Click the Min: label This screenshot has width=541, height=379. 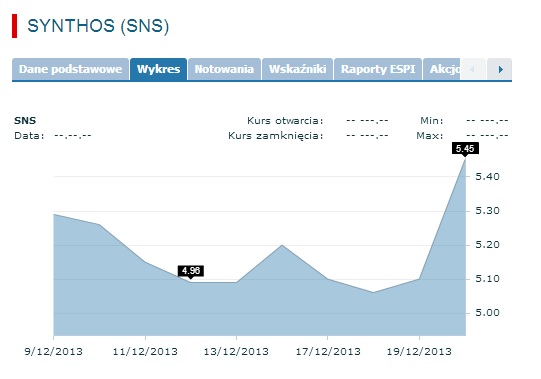(431, 121)
